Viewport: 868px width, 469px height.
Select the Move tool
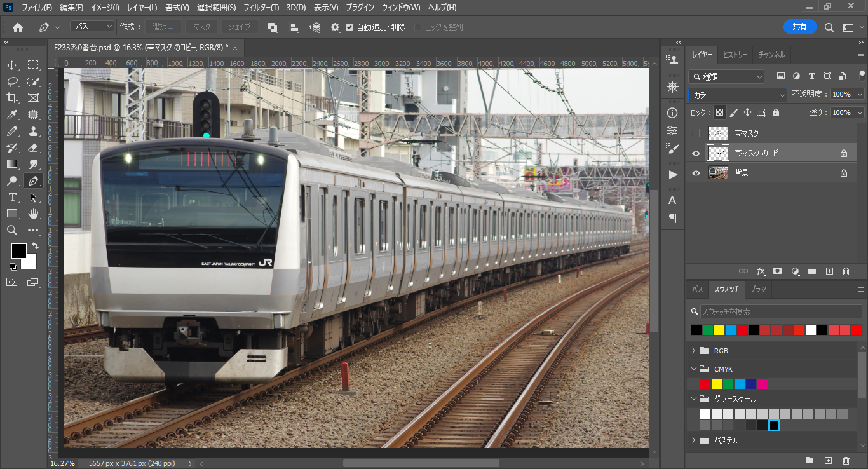click(x=12, y=65)
